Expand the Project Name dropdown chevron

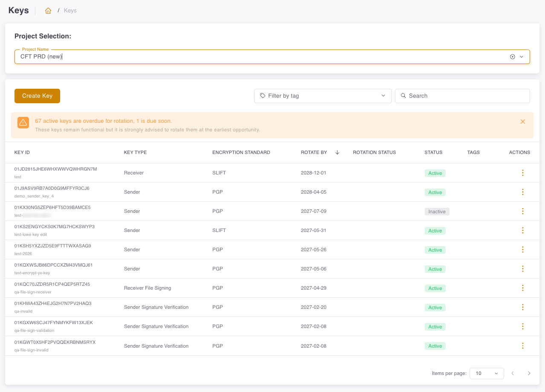[522, 57]
